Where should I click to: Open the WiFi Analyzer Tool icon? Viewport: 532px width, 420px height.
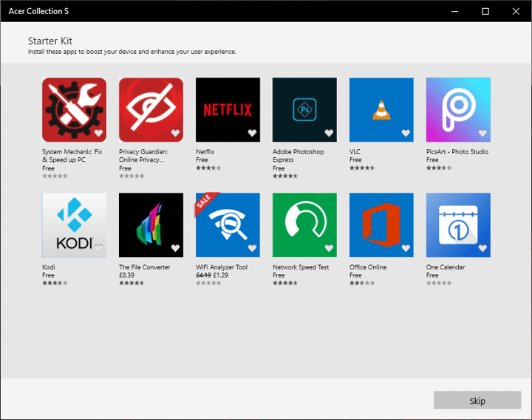228,225
